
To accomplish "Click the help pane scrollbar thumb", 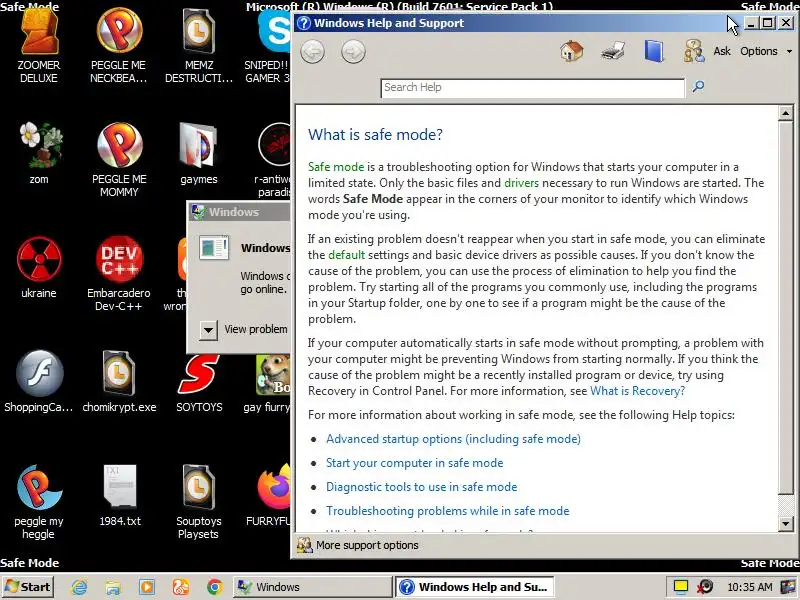I will (785, 307).
